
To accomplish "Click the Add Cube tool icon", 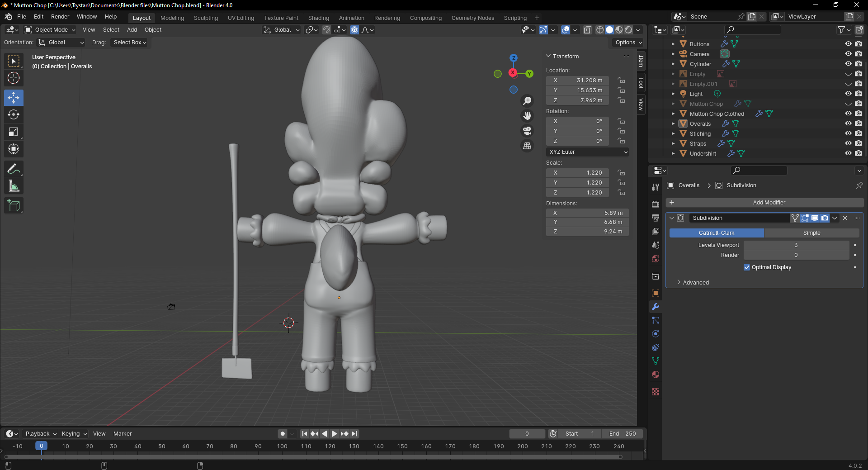I will (x=14, y=206).
